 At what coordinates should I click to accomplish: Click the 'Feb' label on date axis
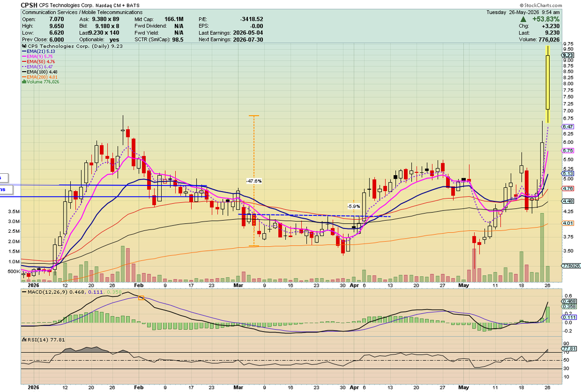[139, 286]
